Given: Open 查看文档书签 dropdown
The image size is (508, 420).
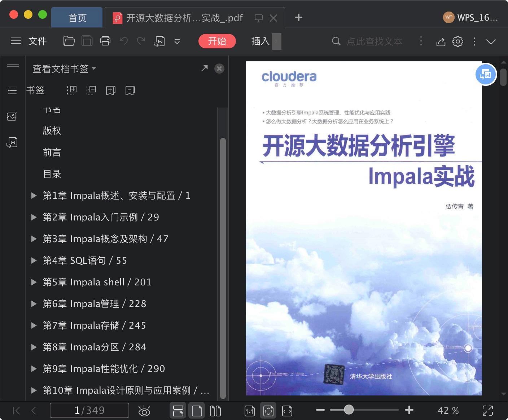Looking at the screenshot, I should point(64,69).
